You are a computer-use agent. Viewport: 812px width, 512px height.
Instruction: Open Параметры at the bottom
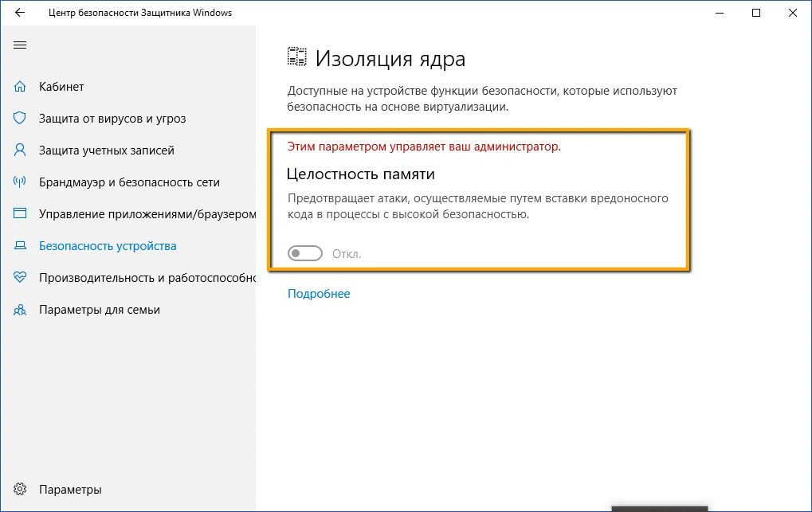(70, 489)
